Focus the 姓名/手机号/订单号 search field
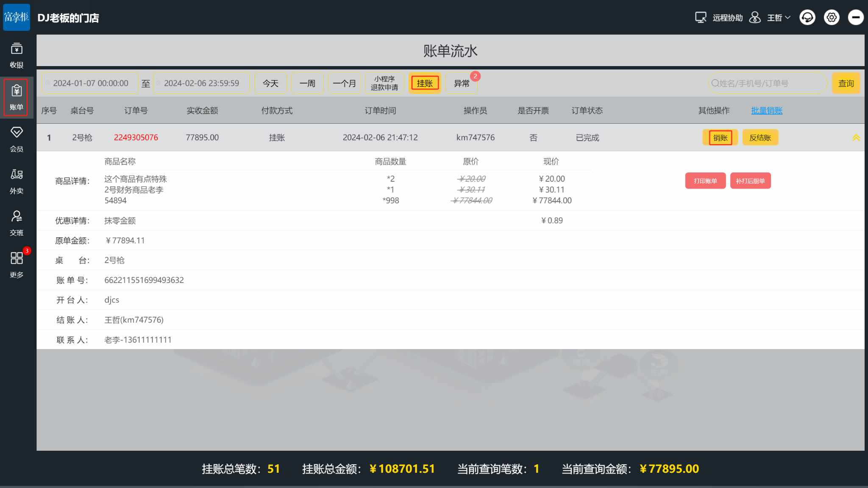 click(x=767, y=83)
